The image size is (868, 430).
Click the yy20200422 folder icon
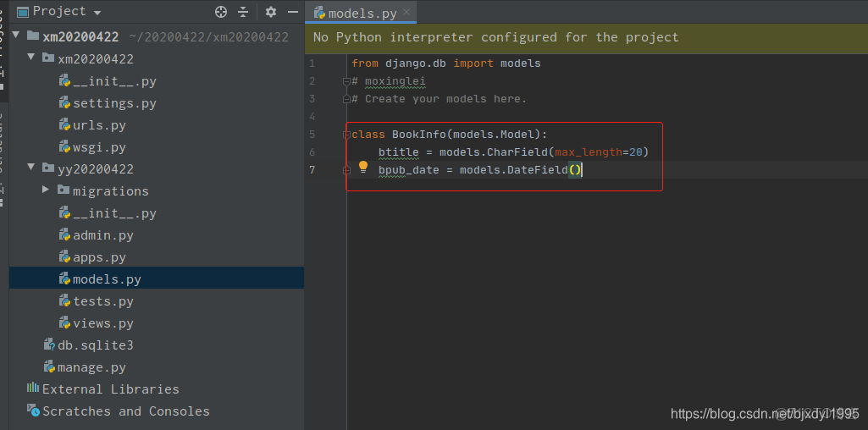49,168
